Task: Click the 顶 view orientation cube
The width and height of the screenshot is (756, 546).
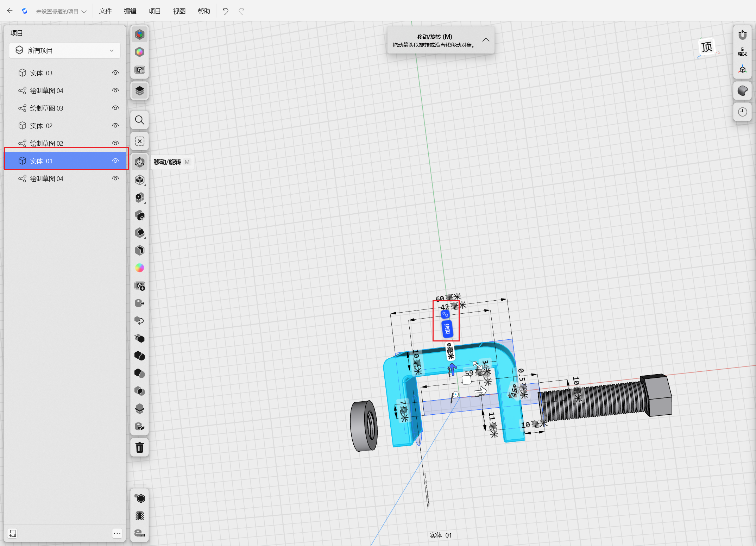Action: [x=706, y=47]
